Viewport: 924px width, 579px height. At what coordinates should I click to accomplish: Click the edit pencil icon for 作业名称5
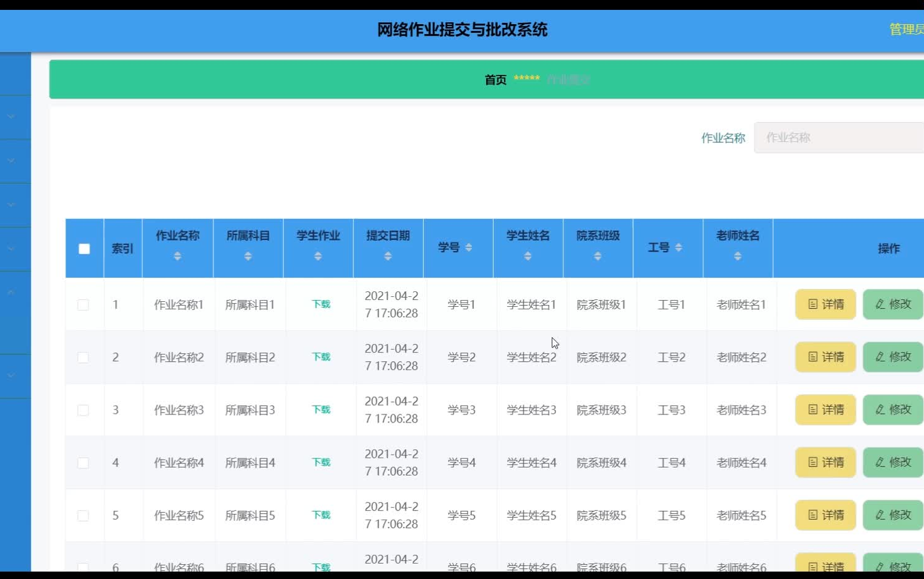tap(881, 515)
